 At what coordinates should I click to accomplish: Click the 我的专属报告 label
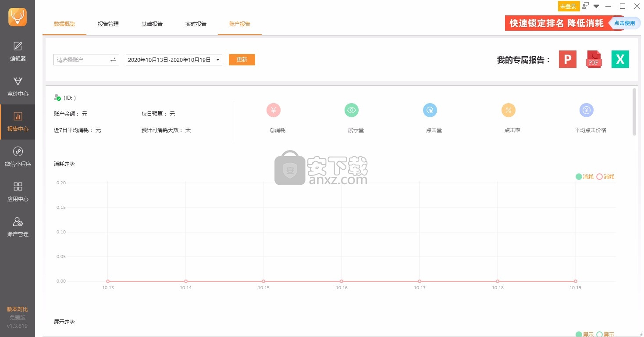pos(523,60)
